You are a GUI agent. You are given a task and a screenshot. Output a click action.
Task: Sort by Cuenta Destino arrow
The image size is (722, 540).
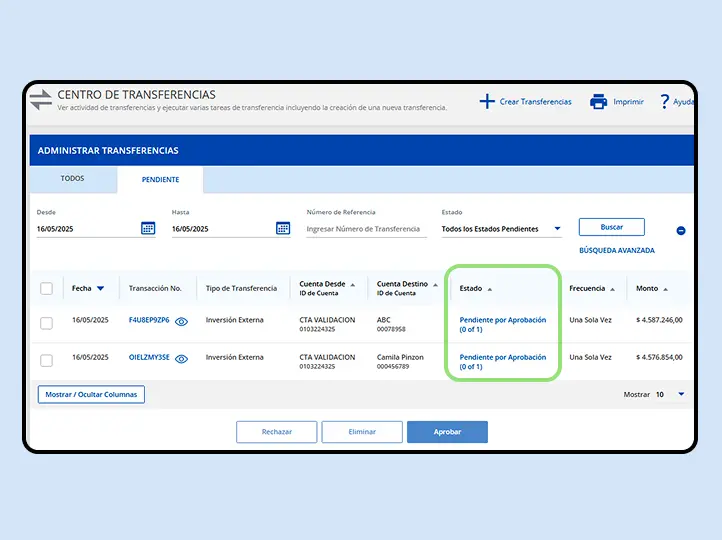coord(435,285)
